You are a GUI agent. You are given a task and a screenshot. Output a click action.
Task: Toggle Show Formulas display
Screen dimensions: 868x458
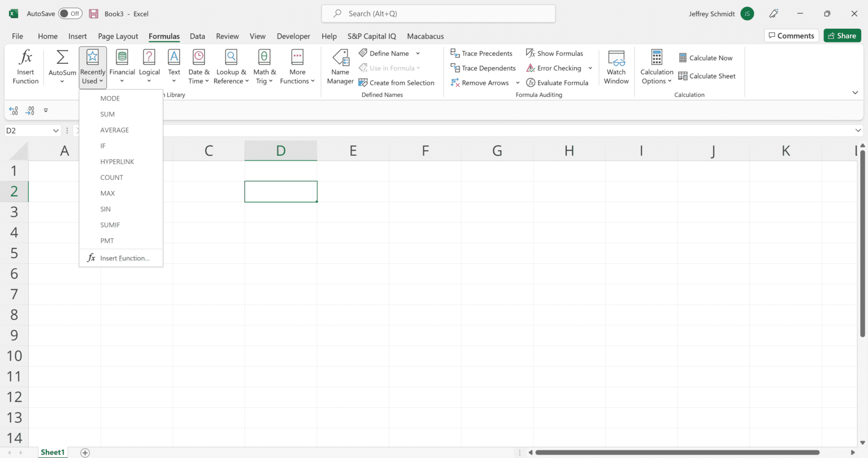click(x=555, y=53)
